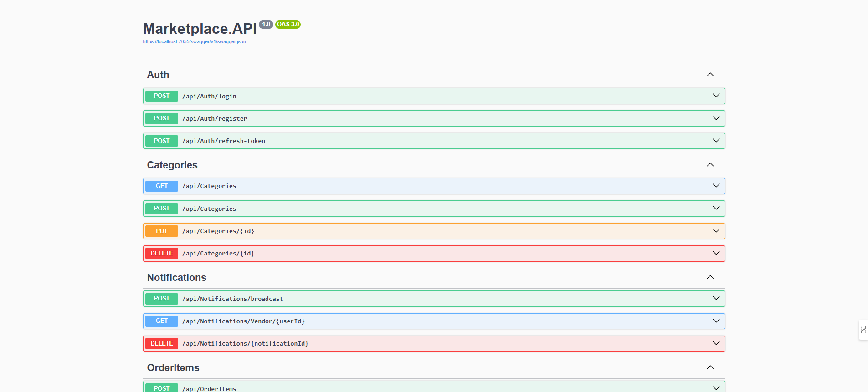868x392 pixels.
Task: Expand the POST /api/Auth/login arrow
Action: point(716,96)
